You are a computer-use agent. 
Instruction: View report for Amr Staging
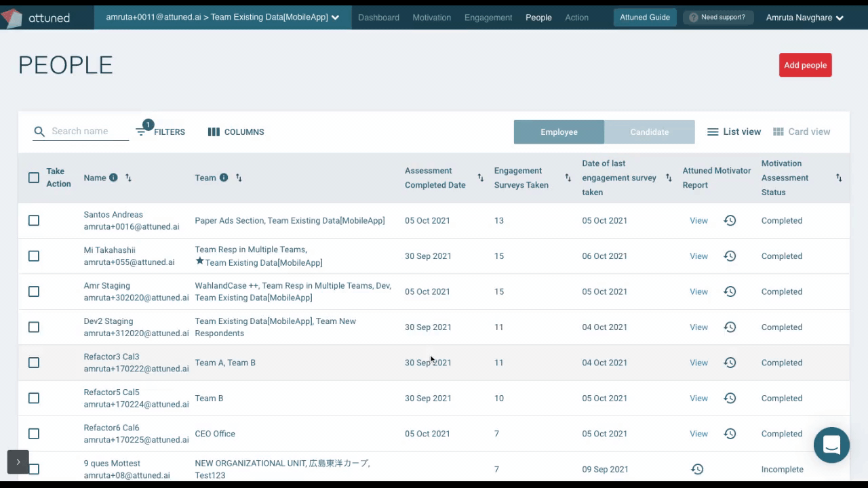698,291
